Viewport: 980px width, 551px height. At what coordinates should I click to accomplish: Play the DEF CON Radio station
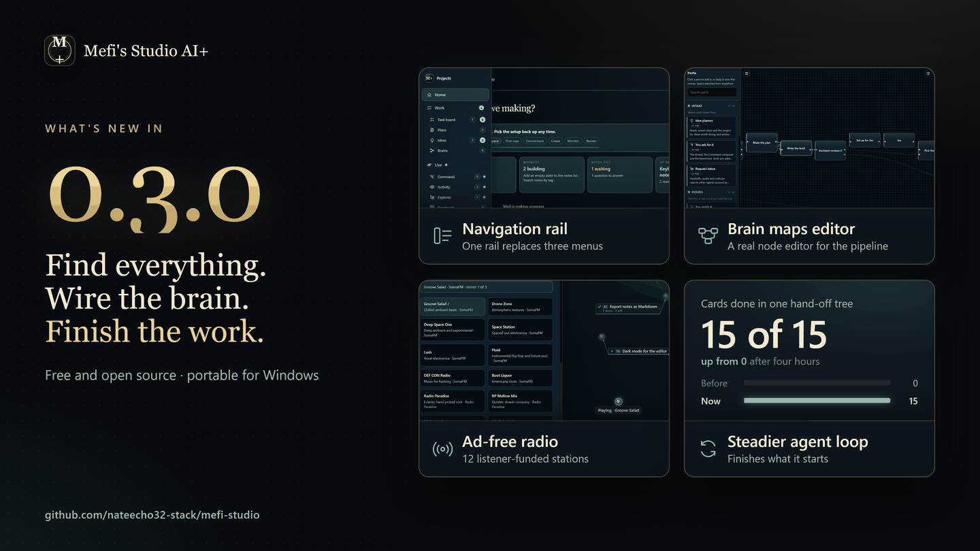(453, 378)
